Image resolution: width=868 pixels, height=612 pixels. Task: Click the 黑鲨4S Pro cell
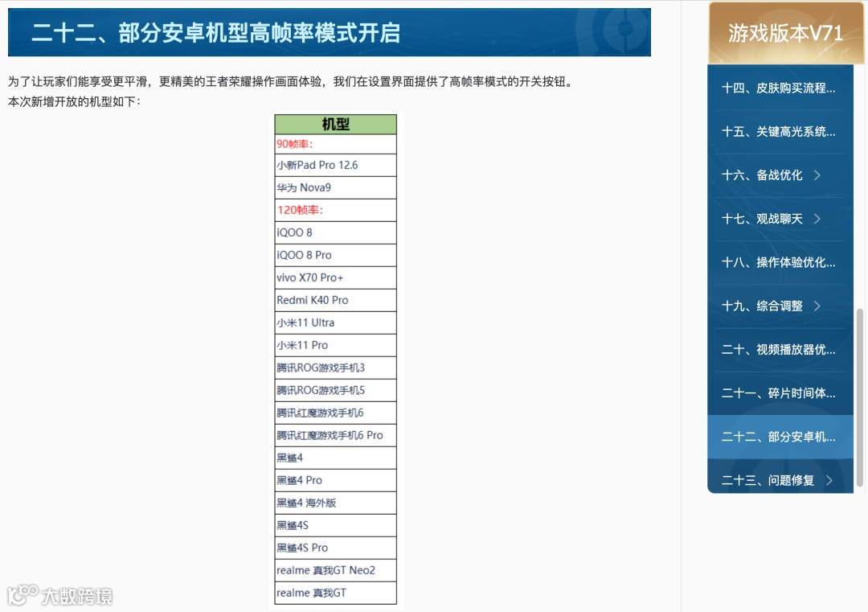[x=335, y=548]
